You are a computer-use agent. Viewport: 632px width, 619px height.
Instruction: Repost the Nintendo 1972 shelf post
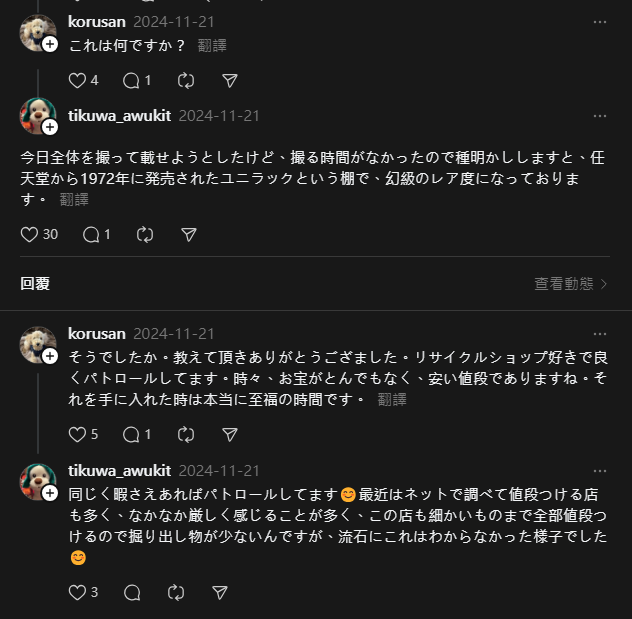click(145, 234)
